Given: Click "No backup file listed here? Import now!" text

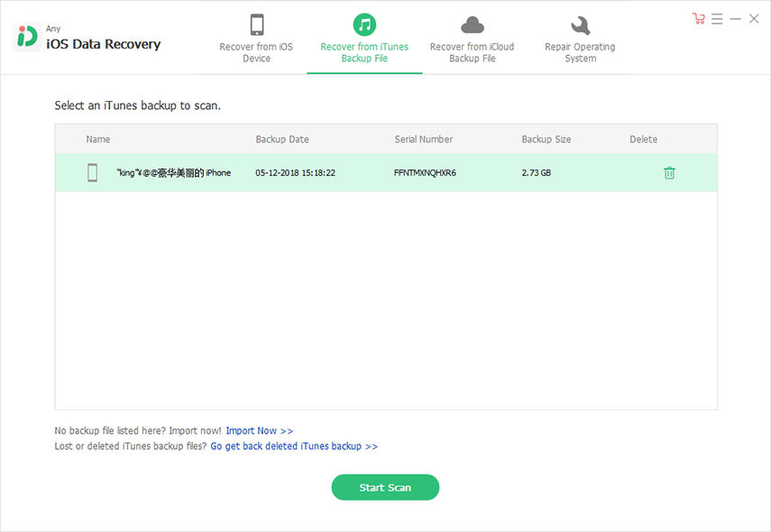Looking at the screenshot, I should point(138,431).
